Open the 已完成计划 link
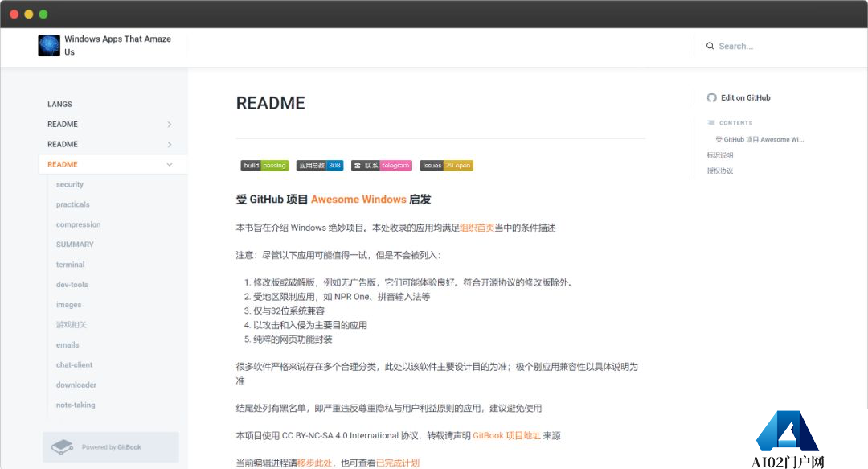The width and height of the screenshot is (868, 469). (x=398, y=463)
